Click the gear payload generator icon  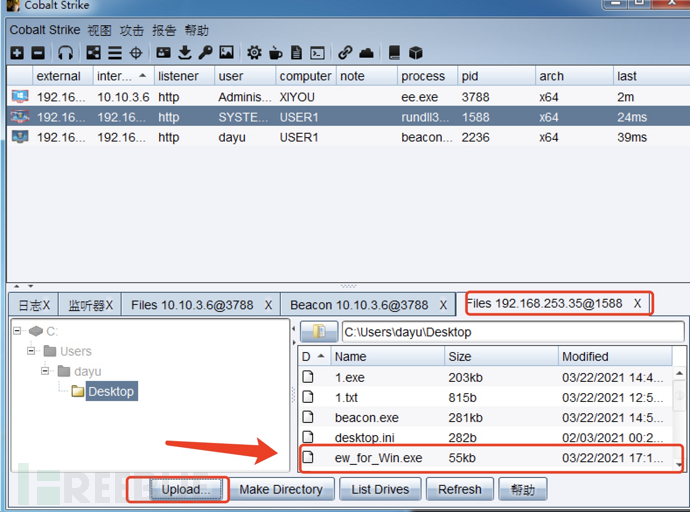pos(254,53)
